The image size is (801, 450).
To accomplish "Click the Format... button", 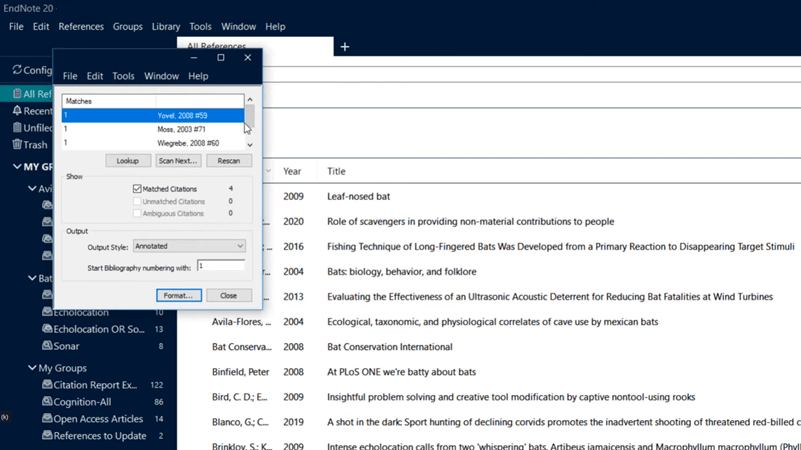I will tap(178, 296).
